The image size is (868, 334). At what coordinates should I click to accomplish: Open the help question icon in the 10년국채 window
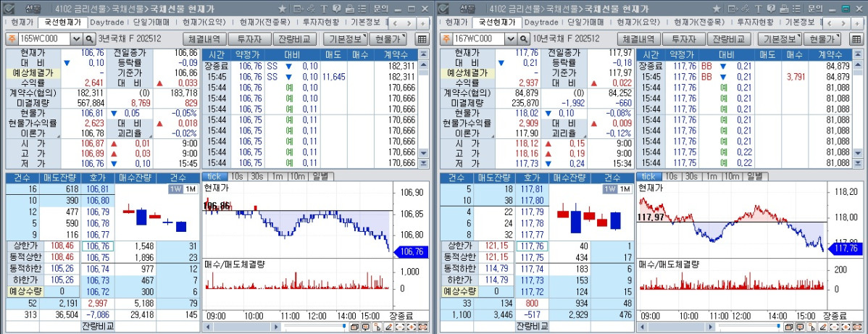771,9
